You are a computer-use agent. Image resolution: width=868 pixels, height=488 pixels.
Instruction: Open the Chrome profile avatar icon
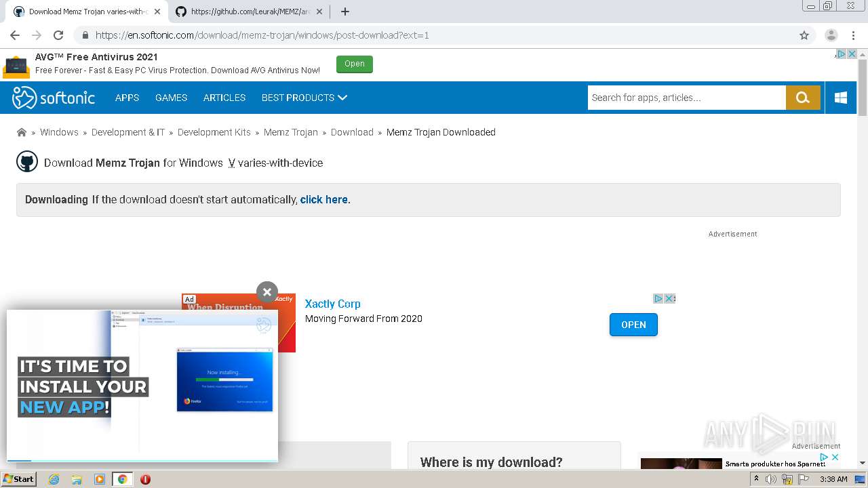(x=831, y=35)
